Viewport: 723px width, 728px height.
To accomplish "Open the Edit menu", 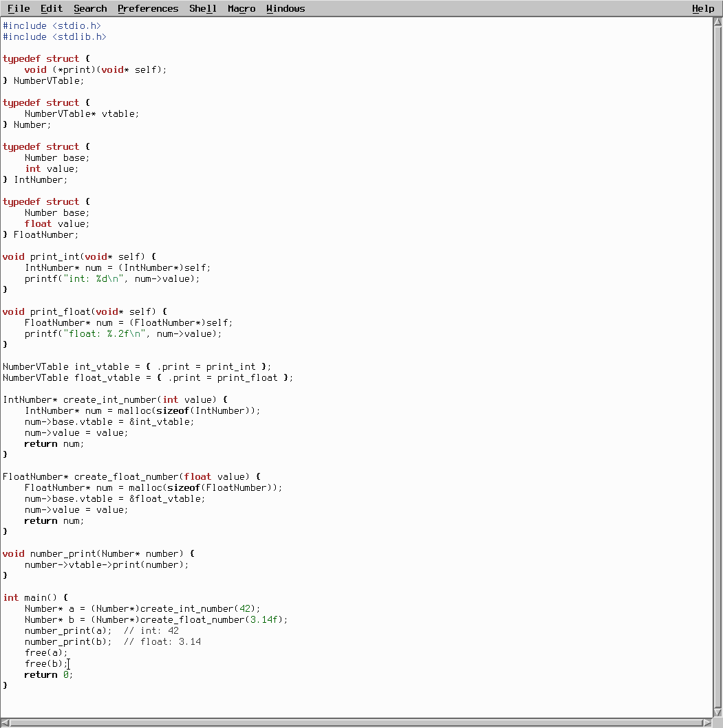I will [x=52, y=8].
